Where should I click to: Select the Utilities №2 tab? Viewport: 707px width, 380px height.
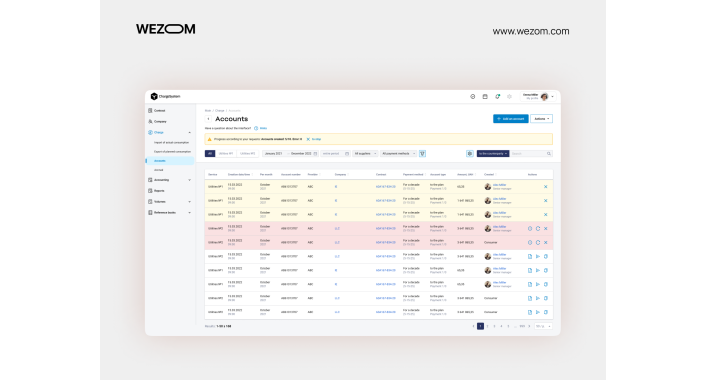click(248, 154)
